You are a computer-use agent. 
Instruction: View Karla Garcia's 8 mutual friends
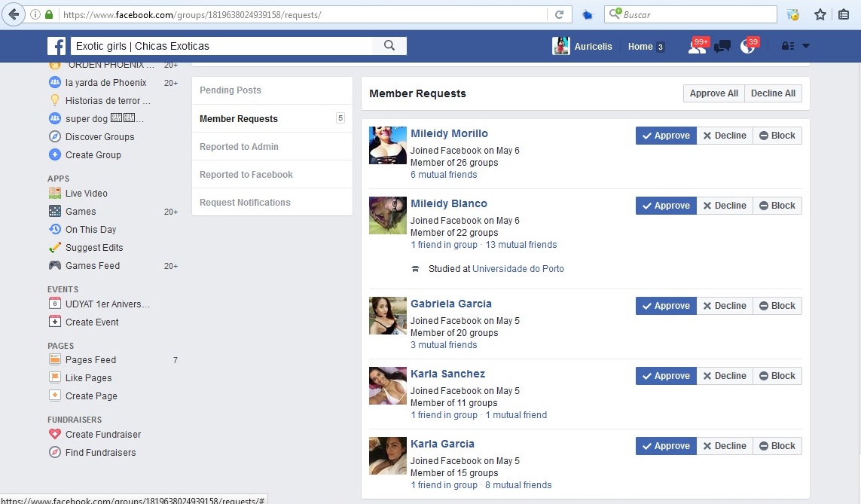coord(518,485)
